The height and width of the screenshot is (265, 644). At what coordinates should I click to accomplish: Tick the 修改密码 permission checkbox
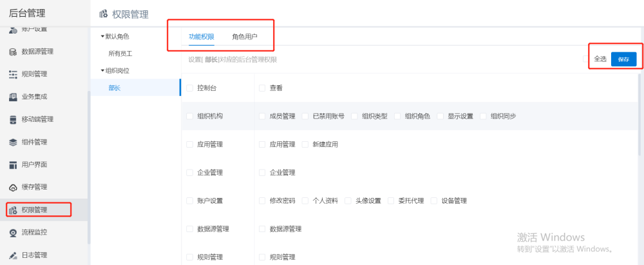click(262, 201)
